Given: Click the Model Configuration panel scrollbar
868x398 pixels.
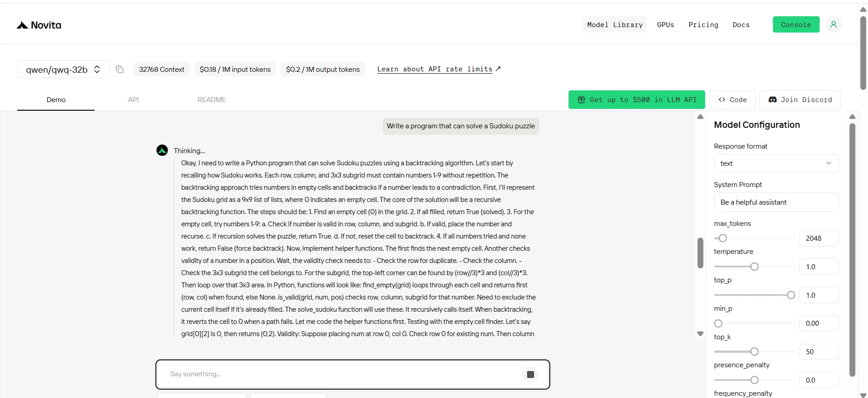Looking at the screenshot, I should [852, 250].
